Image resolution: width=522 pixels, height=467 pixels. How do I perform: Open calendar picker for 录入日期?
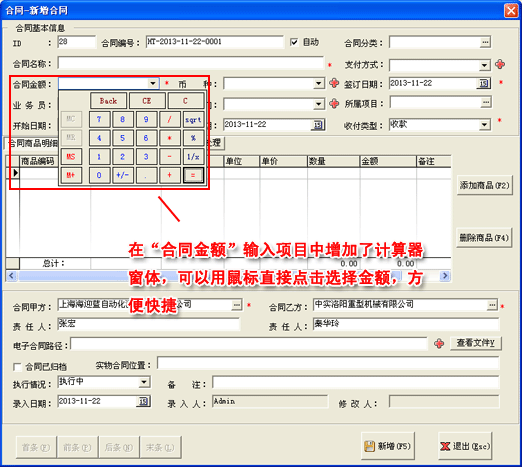coord(143,401)
